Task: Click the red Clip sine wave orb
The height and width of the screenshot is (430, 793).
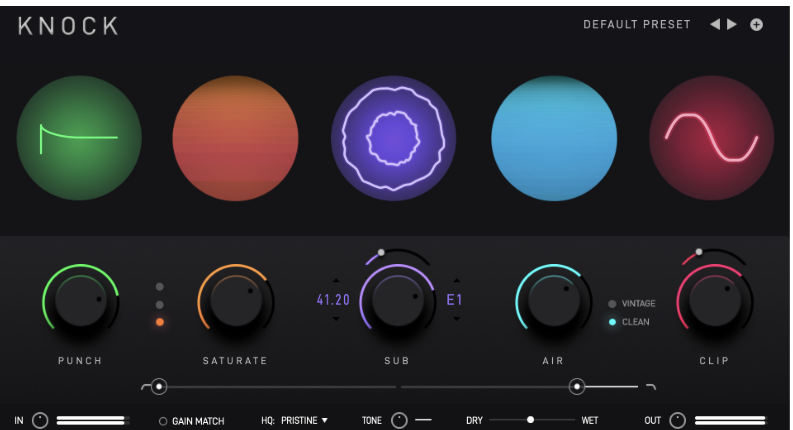Action: coord(711,138)
